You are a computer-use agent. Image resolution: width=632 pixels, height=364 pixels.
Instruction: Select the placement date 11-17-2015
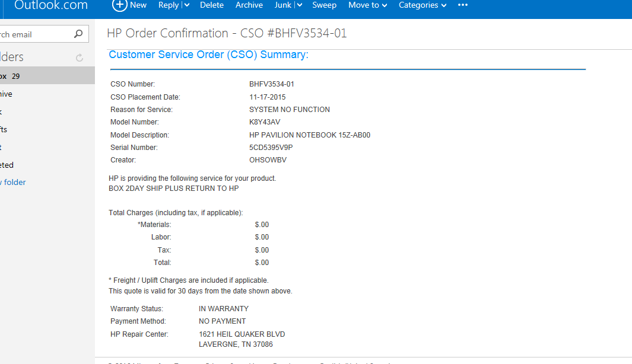click(x=267, y=97)
